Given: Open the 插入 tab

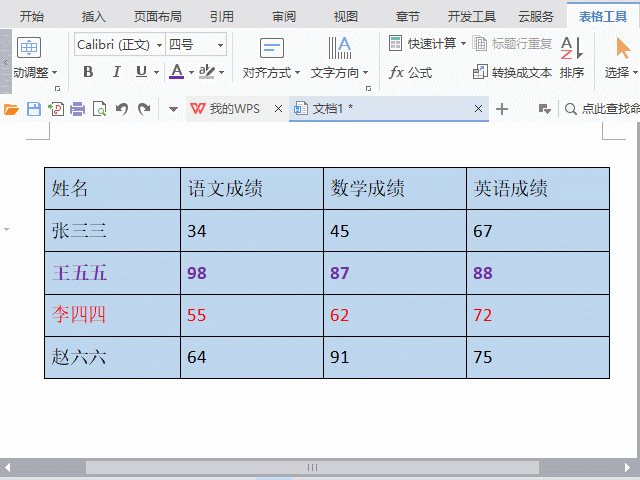Looking at the screenshot, I should tap(93, 17).
